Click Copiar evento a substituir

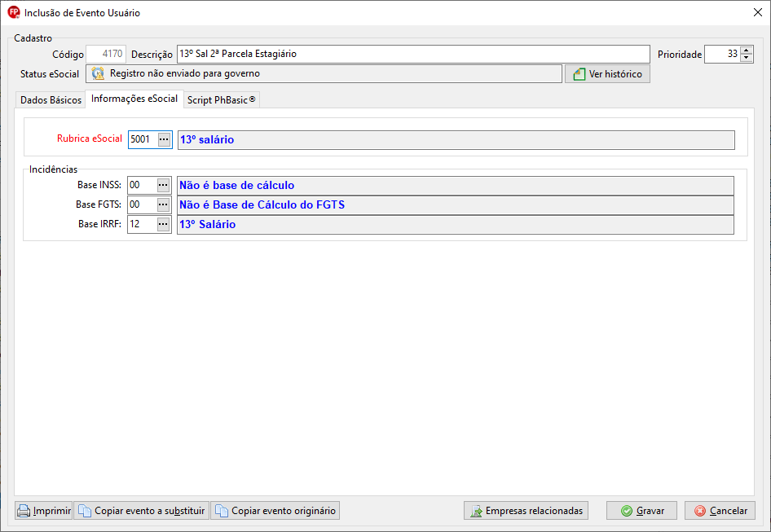142,511
